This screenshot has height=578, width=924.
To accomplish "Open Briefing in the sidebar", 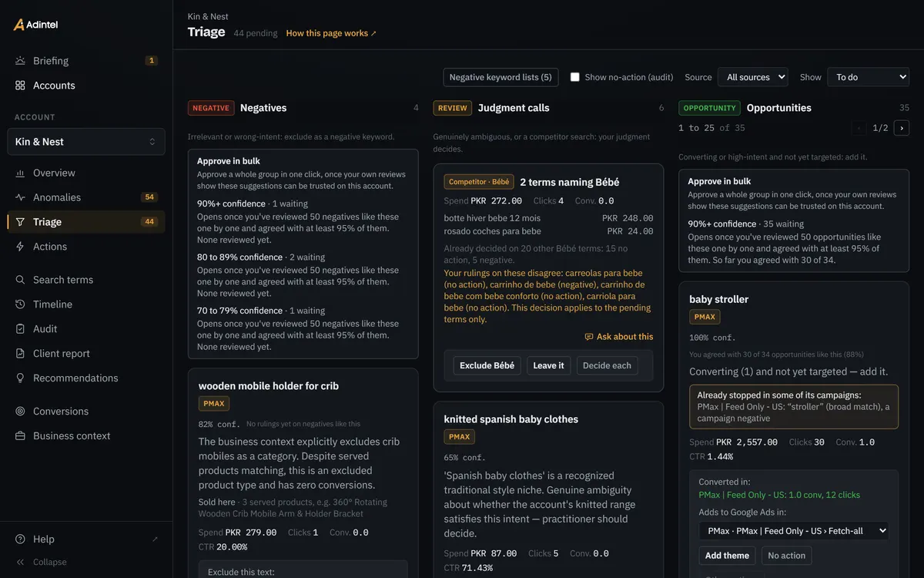I will click(86, 61).
